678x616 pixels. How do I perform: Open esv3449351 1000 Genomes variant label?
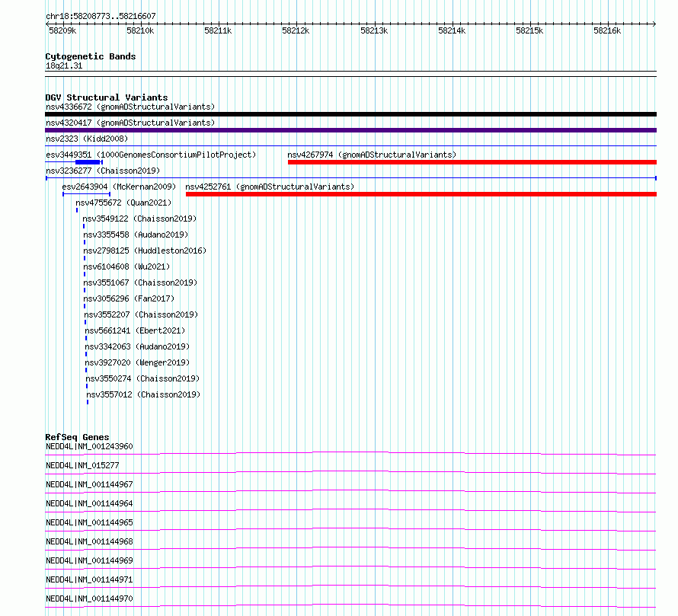(151, 155)
